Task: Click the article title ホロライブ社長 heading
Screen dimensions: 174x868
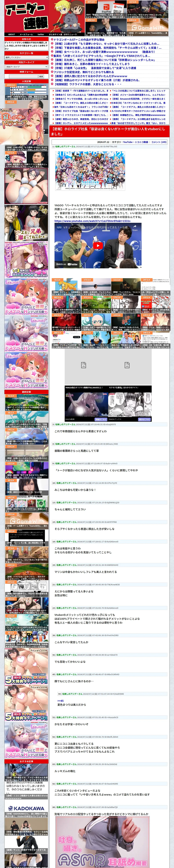Action: [109, 131]
